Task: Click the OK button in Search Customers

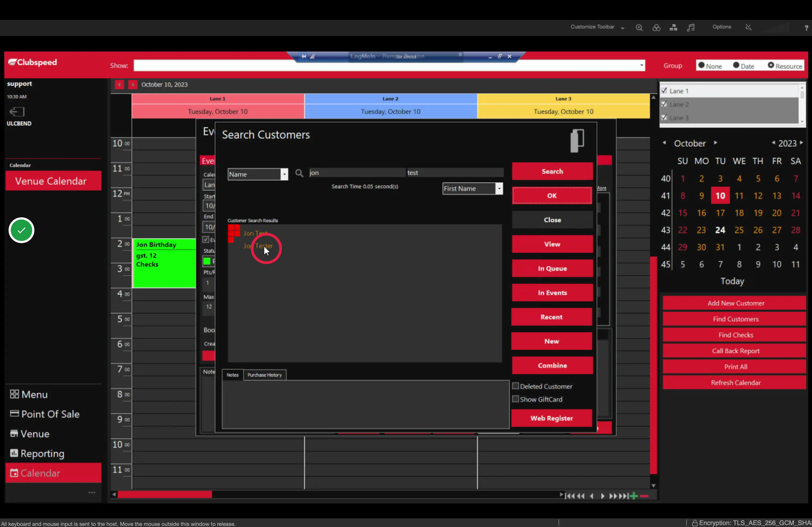Action: [552, 196]
